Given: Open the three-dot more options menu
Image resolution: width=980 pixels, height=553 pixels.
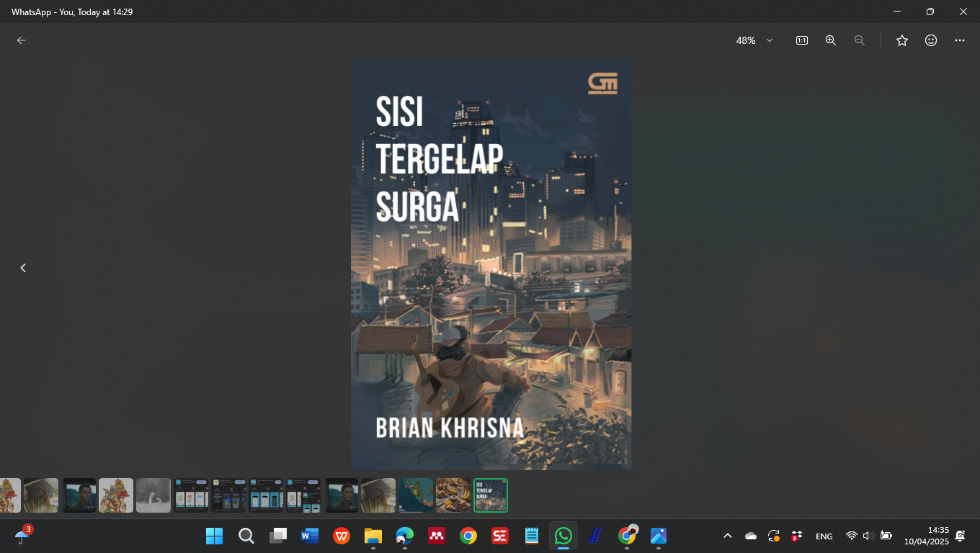Looking at the screenshot, I should click(960, 40).
